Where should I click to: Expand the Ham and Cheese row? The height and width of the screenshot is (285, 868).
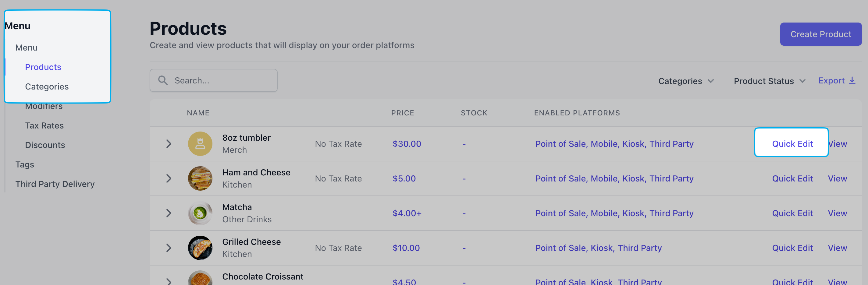pyautogui.click(x=169, y=178)
